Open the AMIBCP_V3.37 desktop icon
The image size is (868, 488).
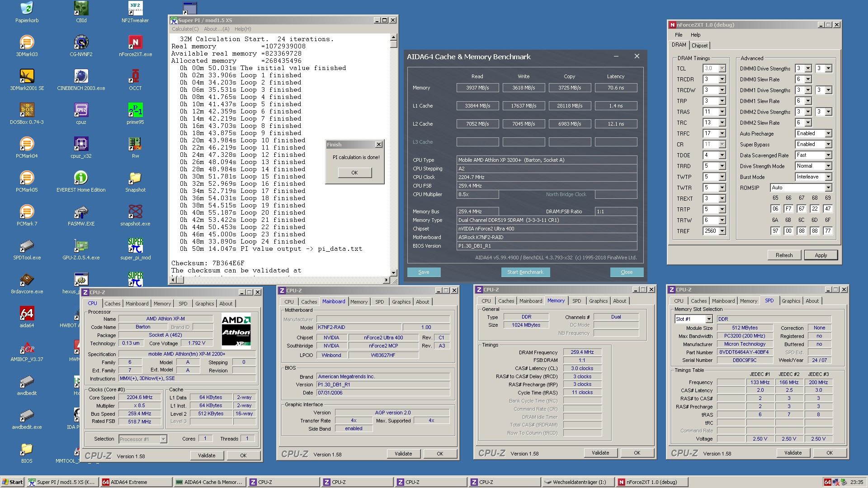pos(27,351)
